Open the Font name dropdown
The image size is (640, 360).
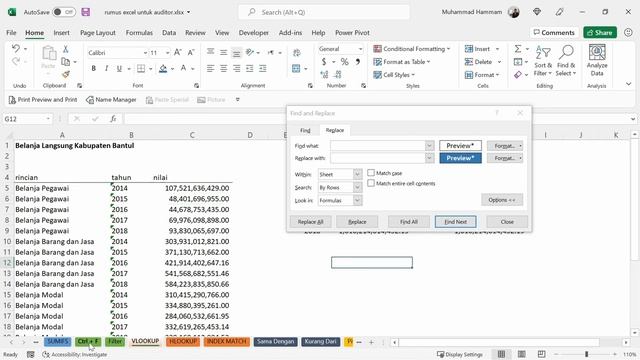tap(145, 53)
